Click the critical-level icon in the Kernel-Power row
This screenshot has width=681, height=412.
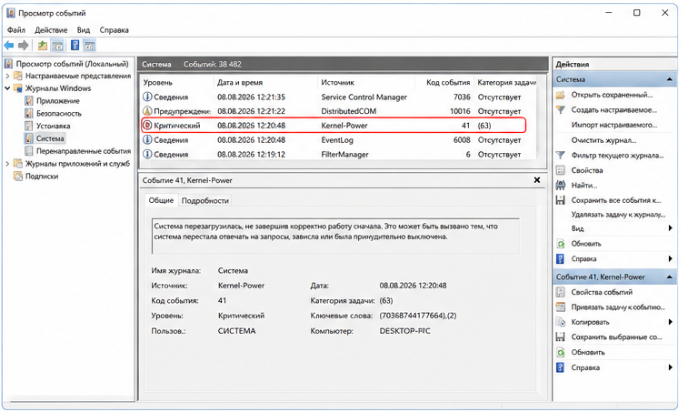tap(147, 125)
